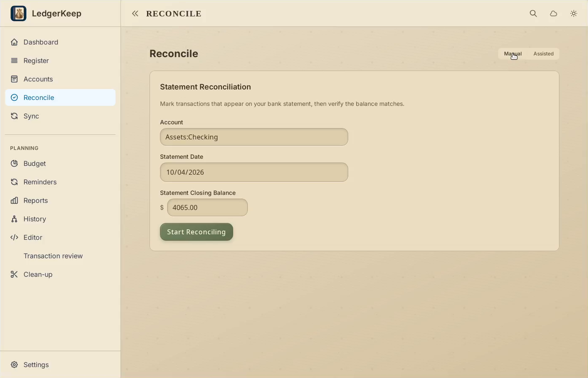Go to the Register label
Image resolution: width=588 pixels, height=378 pixels.
36,60
